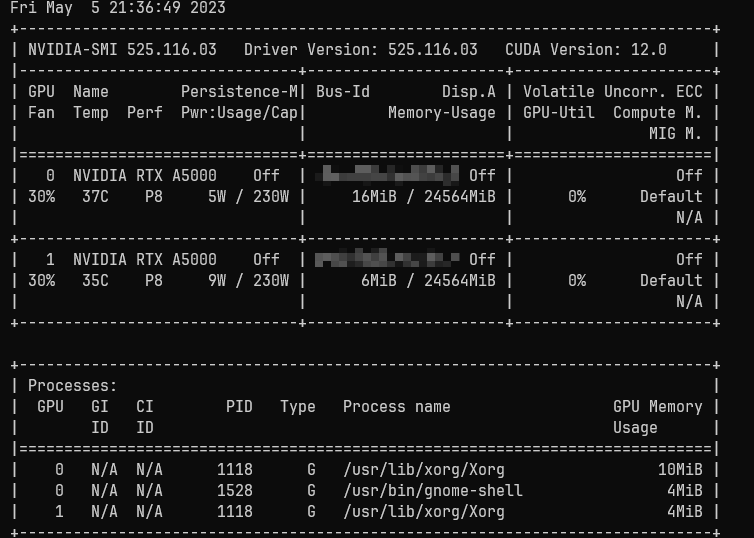
Task: Select the Memory-Usage header
Action: [442, 113]
